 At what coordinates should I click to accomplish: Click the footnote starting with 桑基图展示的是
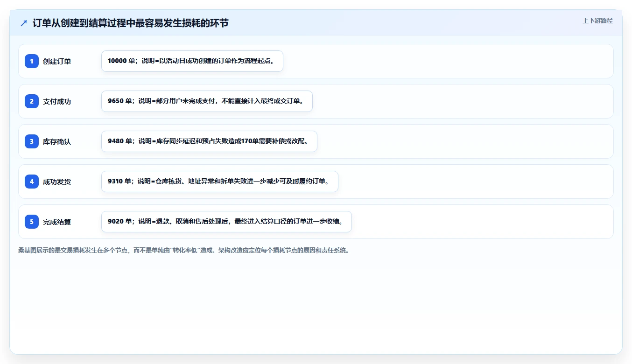tap(183, 250)
